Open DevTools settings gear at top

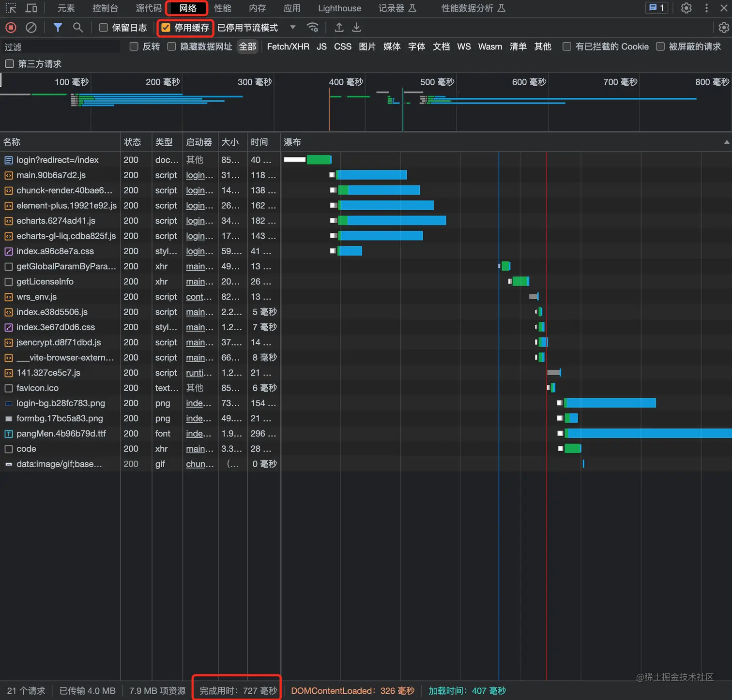(686, 8)
